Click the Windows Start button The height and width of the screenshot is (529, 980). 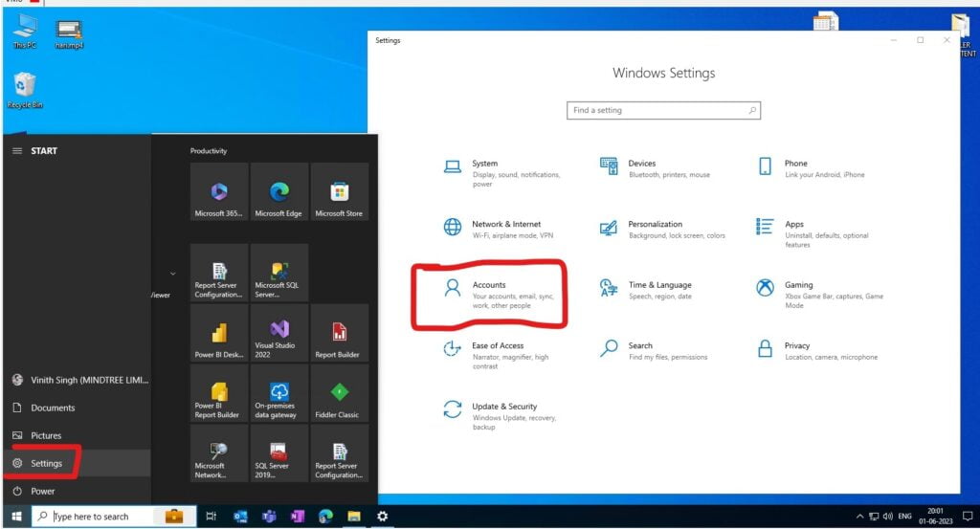point(17,517)
